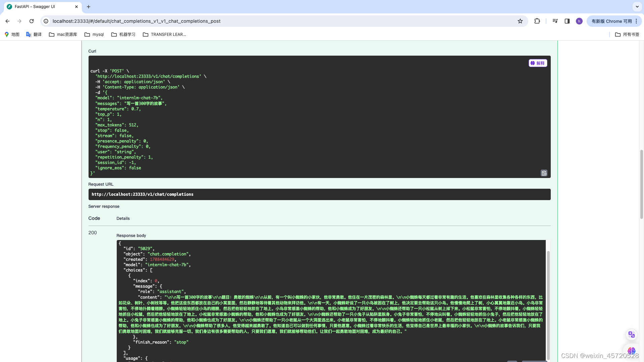Open the profile avatar 'h'

point(579,21)
